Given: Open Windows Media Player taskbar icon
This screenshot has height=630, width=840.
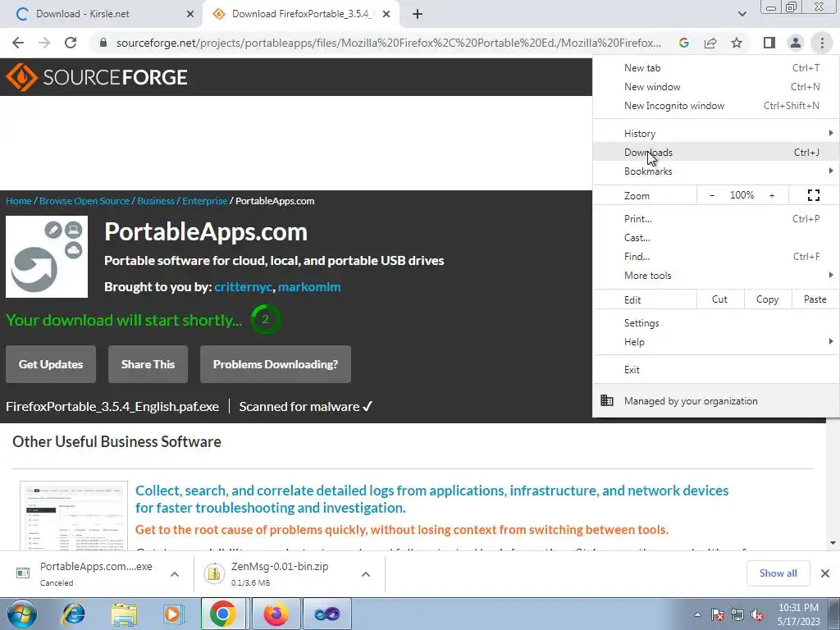Looking at the screenshot, I should pyautogui.click(x=174, y=614).
